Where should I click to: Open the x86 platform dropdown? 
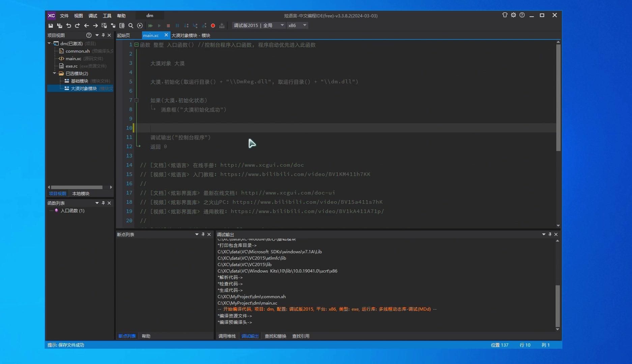(x=297, y=25)
